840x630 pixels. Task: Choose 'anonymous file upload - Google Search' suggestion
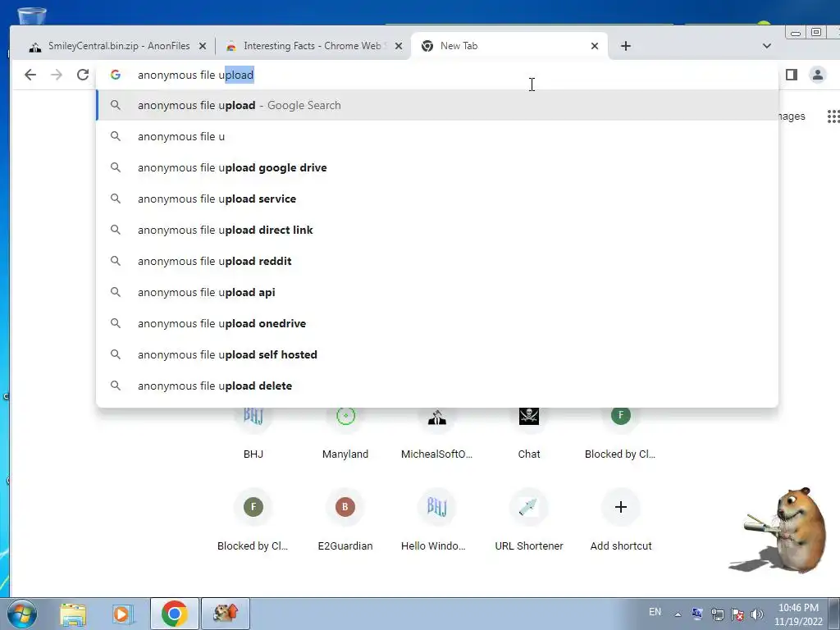pyautogui.click(x=436, y=106)
